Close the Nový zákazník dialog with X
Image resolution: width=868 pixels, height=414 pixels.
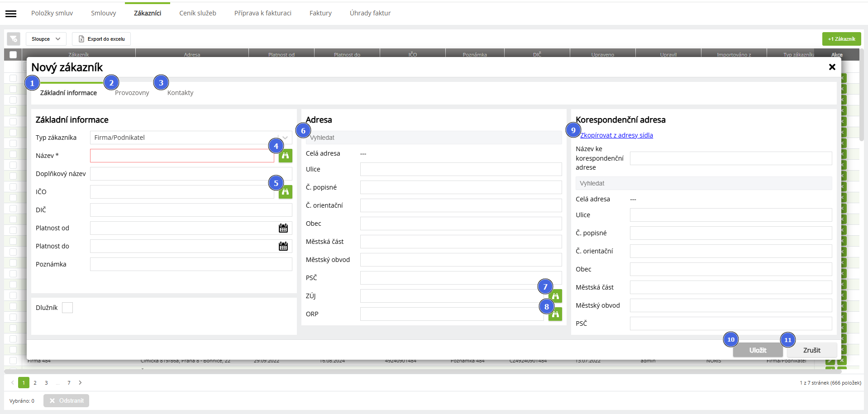pyautogui.click(x=832, y=67)
